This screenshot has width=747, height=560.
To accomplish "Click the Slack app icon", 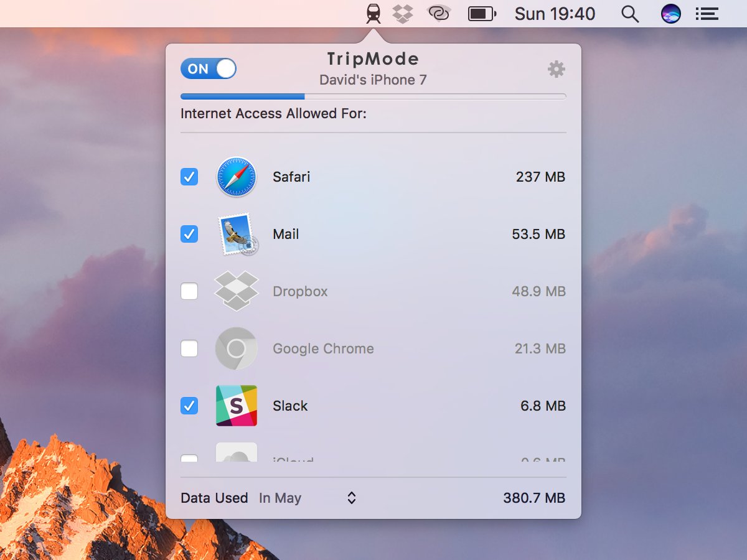I will 237,406.
